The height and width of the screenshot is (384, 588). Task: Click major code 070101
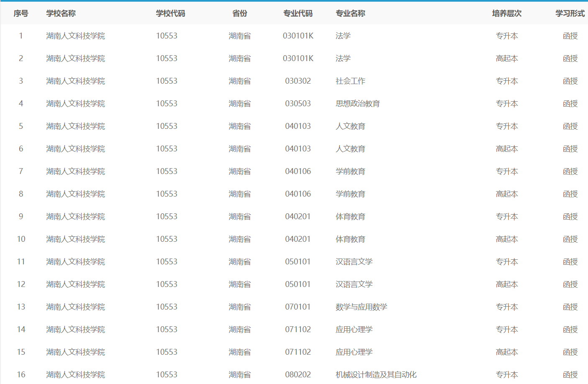[x=298, y=307]
